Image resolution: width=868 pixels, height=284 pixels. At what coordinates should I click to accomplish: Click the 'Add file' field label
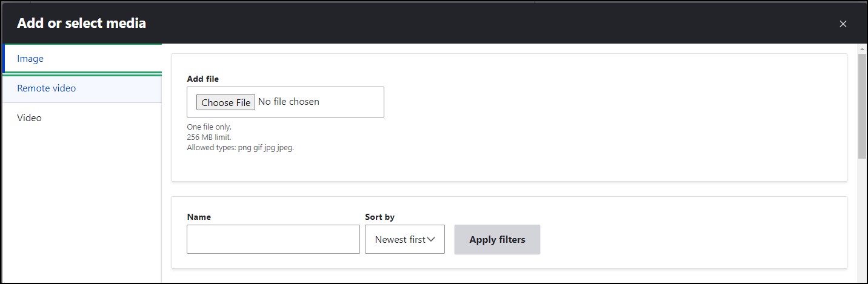coord(203,79)
